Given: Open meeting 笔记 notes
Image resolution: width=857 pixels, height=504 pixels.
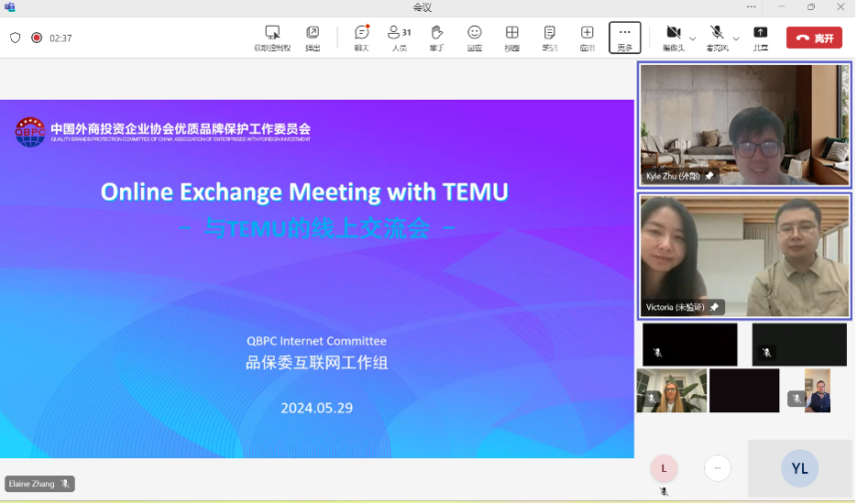Looking at the screenshot, I should click(x=549, y=38).
